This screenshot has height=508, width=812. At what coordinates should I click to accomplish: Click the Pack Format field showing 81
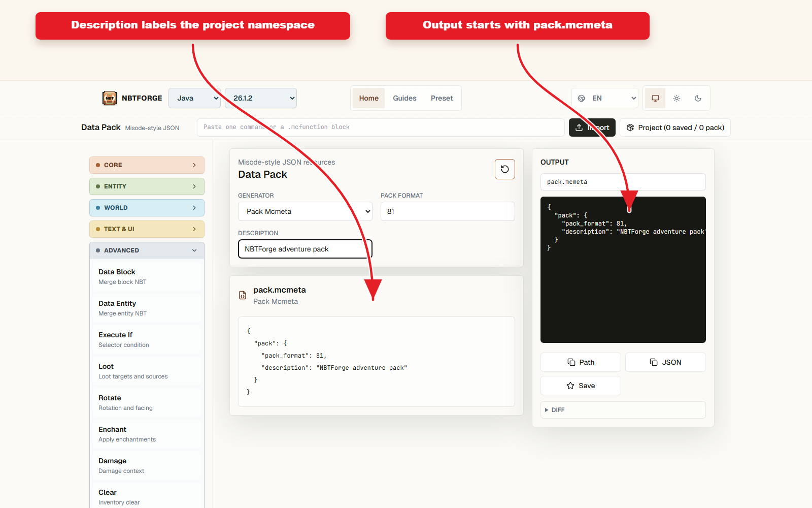click(448, 211)
